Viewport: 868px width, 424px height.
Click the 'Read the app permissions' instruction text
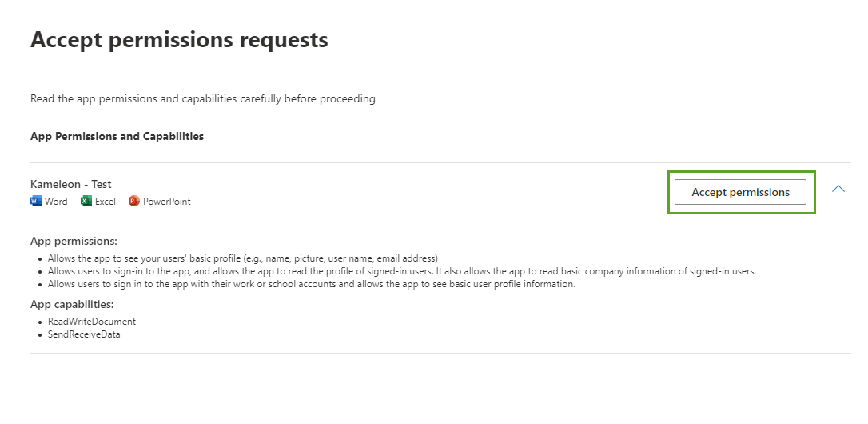coord(203,99)
